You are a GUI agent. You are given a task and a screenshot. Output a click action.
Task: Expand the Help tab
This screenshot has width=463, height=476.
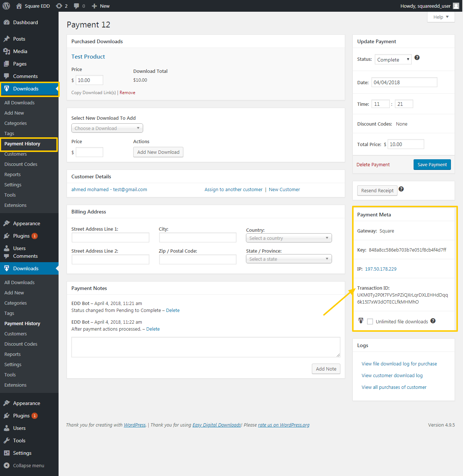[x=441, y=17]
